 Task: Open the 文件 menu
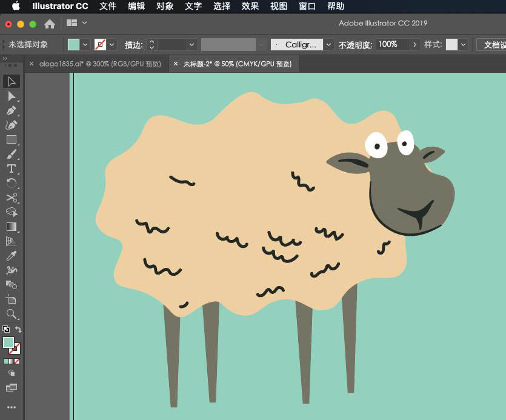(108, 6)
